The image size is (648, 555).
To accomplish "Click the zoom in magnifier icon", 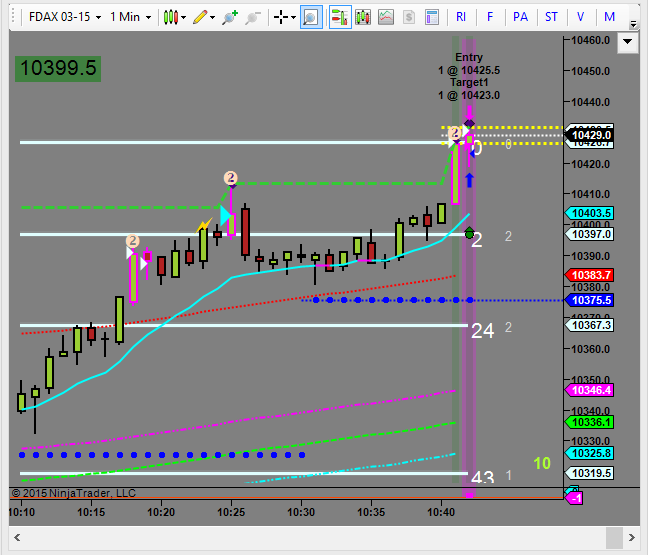I will 230,17.
